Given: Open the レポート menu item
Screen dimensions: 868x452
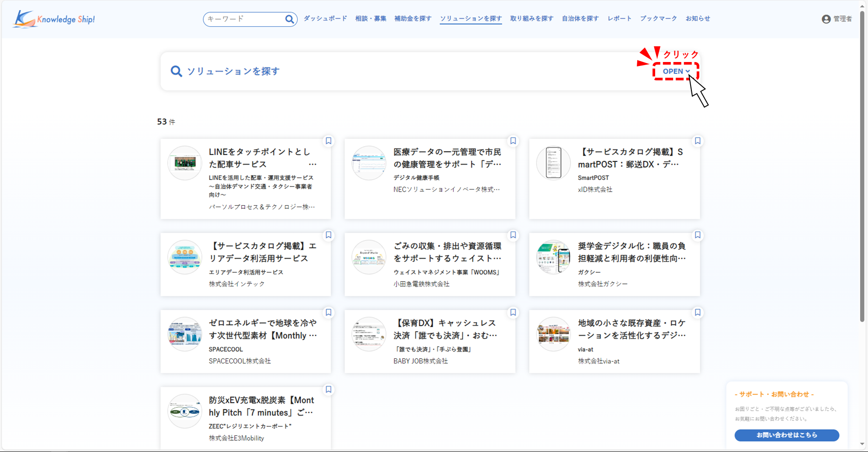Looking at the screenshot, I should [619, 19].
